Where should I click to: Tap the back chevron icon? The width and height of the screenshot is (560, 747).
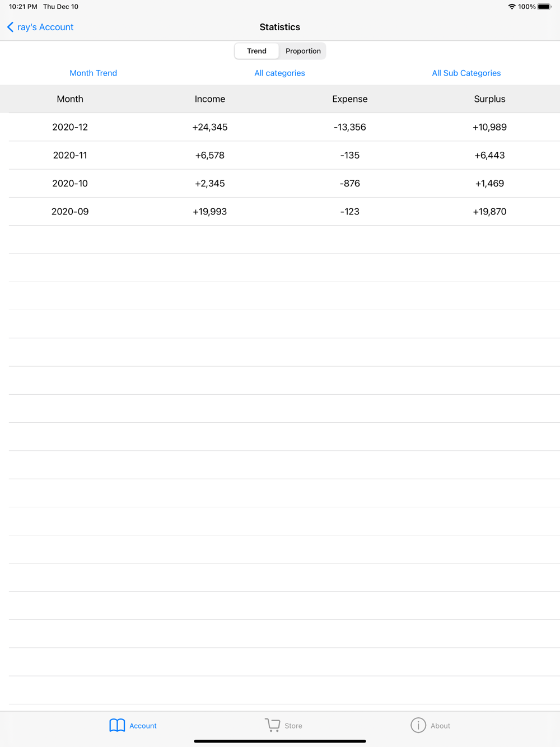coord(10,27)
